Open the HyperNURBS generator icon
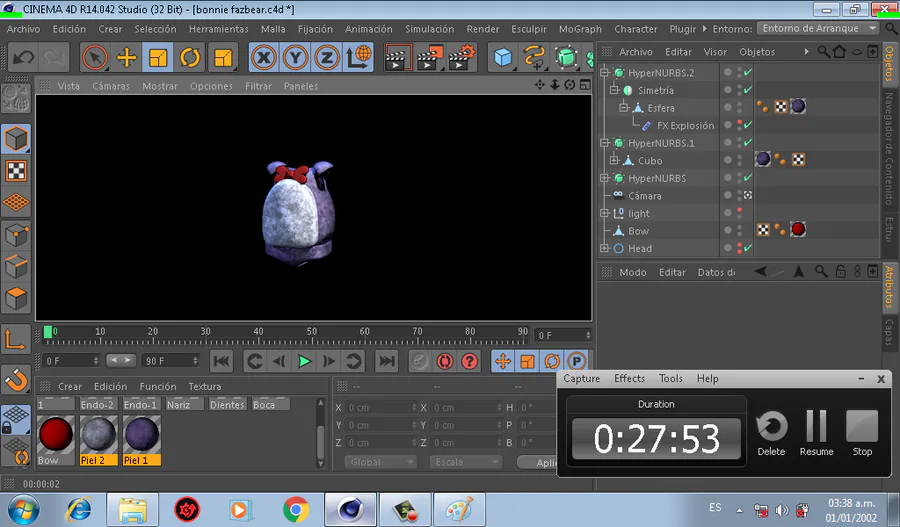Image resolution: width=900 pixels, height=527 pixels. point(566,57)
